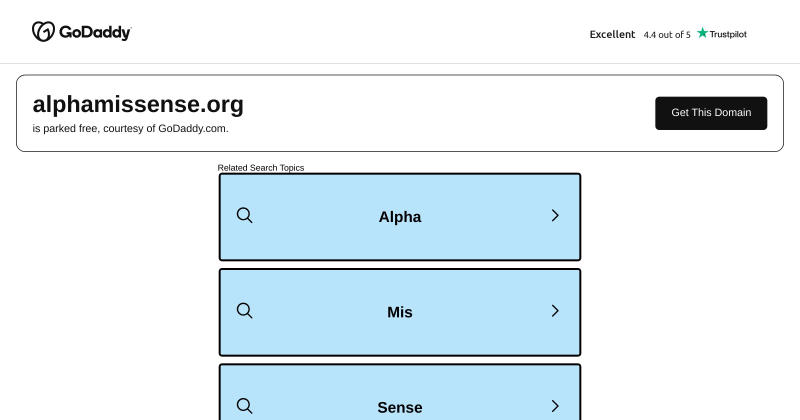This screenshot has width=800, height=420.
Task: Expand the Alpha topic chevron arrow
Action: pyautogui.click(x=555, y=215)
